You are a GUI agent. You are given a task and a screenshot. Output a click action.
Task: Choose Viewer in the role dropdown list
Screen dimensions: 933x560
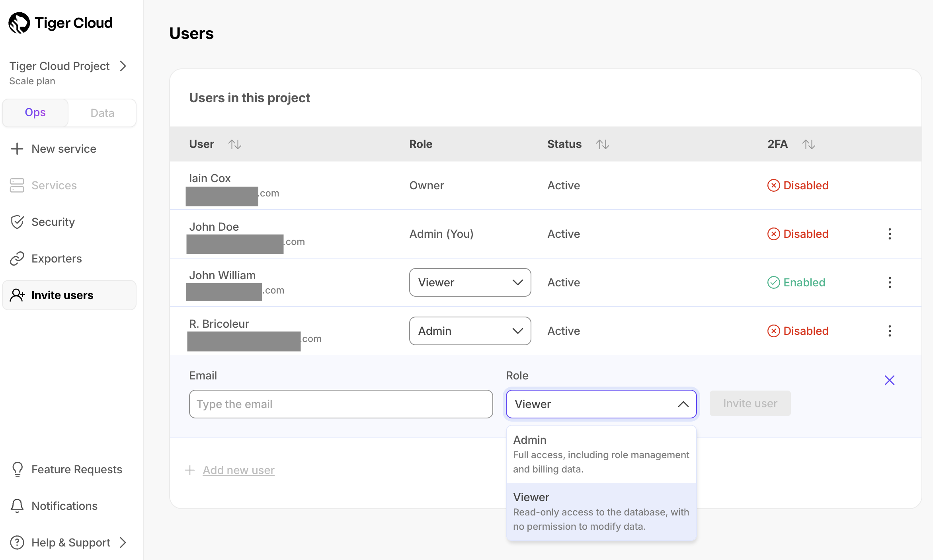(601, 511)
